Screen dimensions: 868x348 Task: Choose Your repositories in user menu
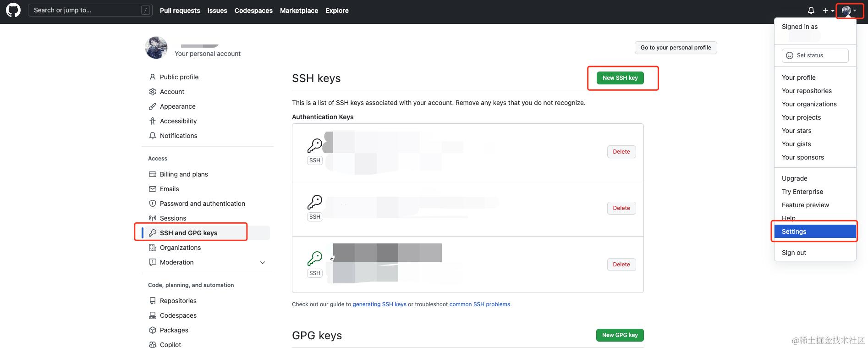815,91
